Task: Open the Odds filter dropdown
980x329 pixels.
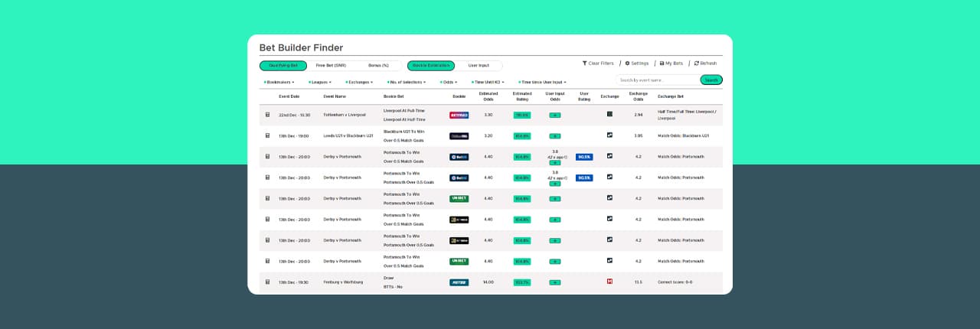Action: click(x=449, y=82)
